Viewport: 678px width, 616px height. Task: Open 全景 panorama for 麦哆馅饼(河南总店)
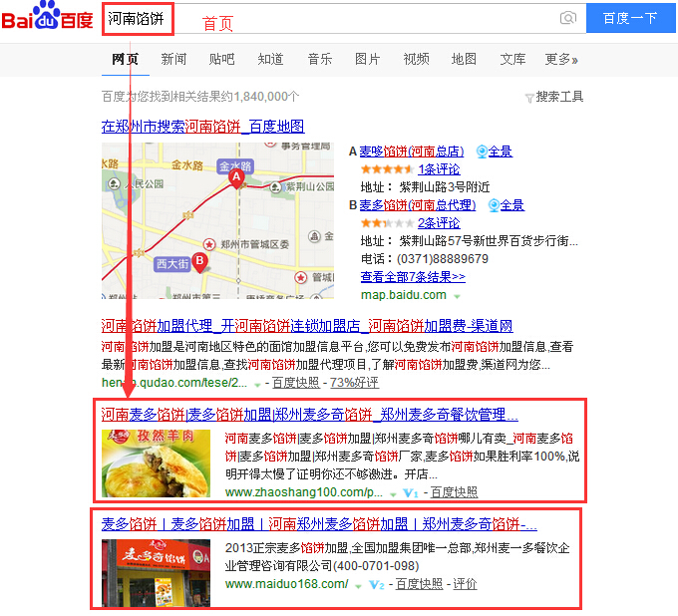[495, 152]
